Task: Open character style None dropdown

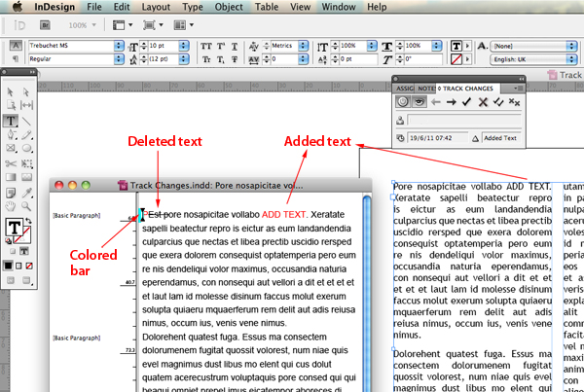Action: pyautogui.click(x=571, y=46)
